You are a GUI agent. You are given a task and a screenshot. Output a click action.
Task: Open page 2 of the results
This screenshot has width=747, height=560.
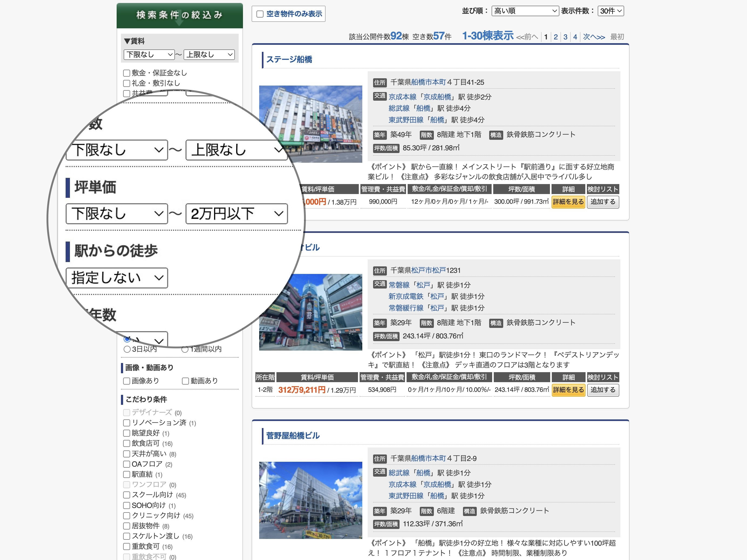(x=556, y=37)
